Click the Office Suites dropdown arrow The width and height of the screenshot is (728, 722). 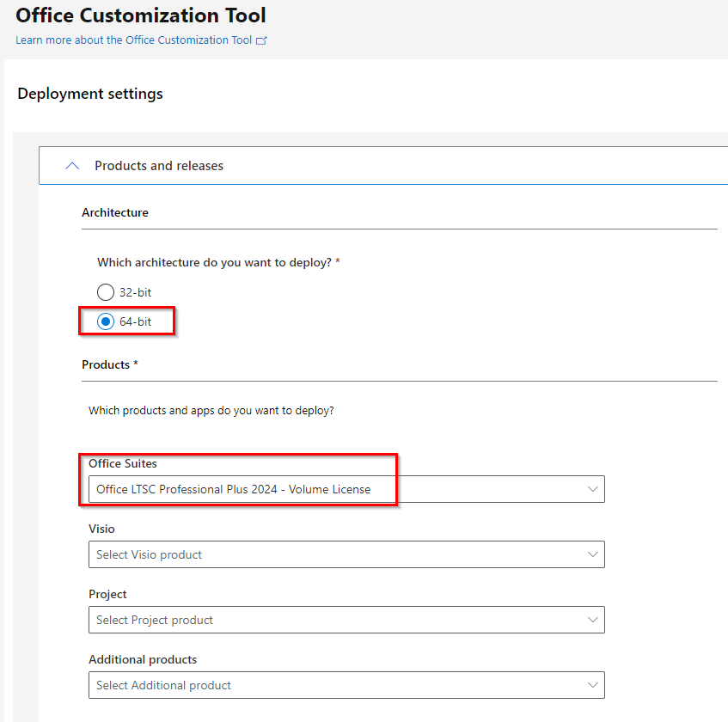pos(592,489)
